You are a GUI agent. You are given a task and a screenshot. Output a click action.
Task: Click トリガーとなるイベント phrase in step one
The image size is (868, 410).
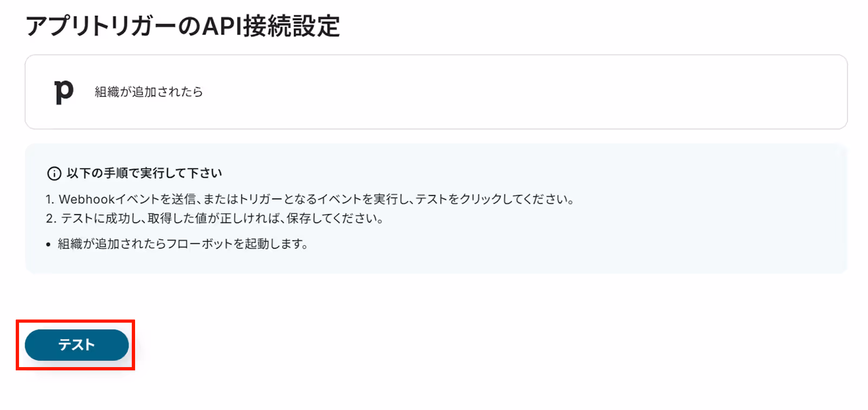[x=301, y=199]
